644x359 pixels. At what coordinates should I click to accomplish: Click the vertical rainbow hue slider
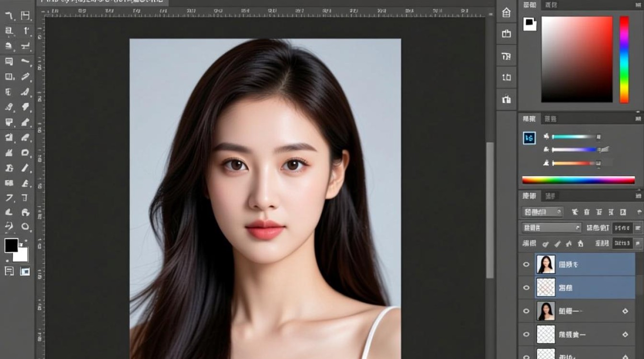pyautogui.click(x=624, y=59)
